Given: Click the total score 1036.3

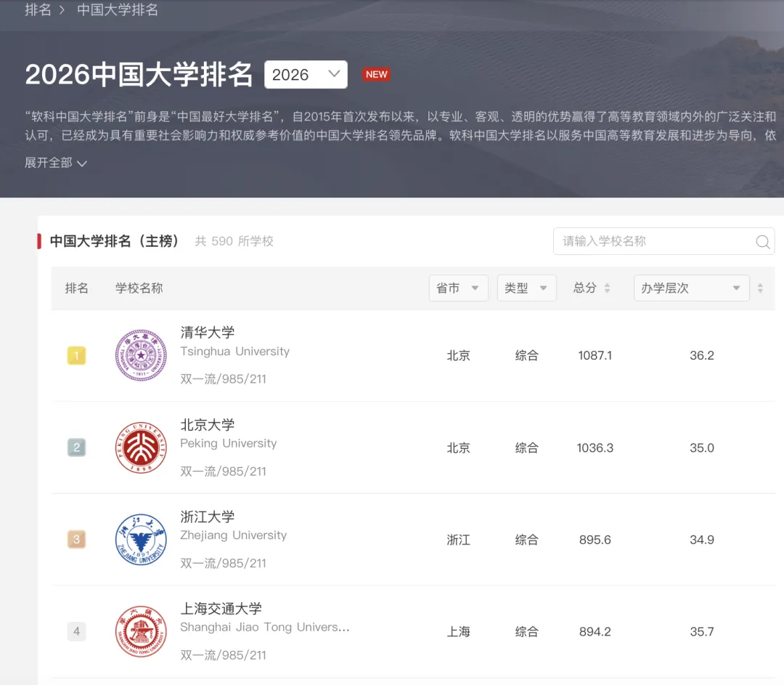Looking at the screenshot, I should coord(595,447).
